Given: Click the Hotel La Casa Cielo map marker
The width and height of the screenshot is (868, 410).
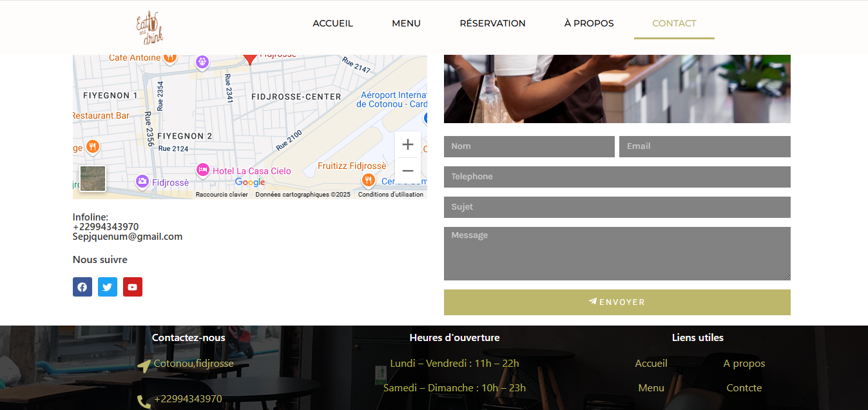Looking at the screenshot, I should pos(203,170).
